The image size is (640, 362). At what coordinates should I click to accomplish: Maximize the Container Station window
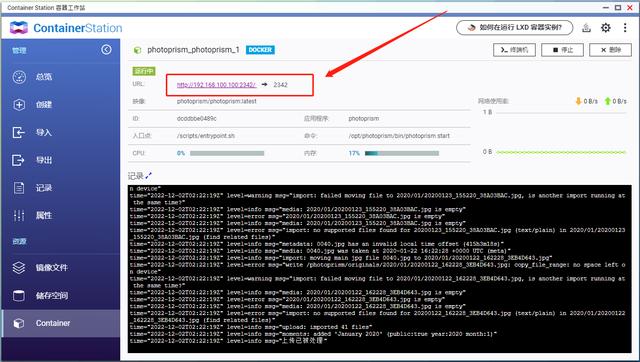coord(618,7)
